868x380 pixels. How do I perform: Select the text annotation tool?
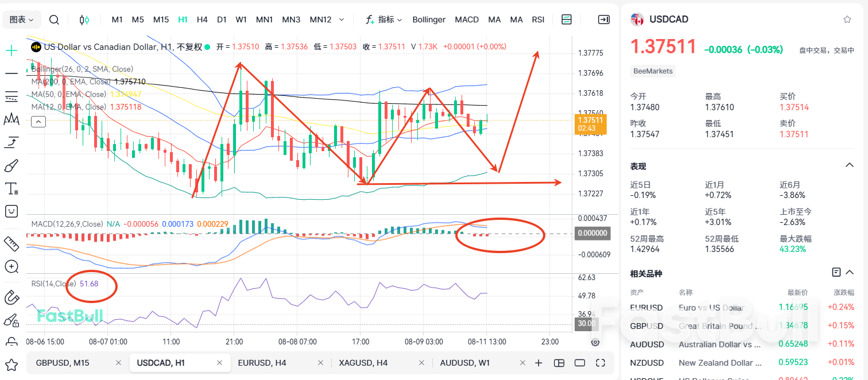[11, 188]
